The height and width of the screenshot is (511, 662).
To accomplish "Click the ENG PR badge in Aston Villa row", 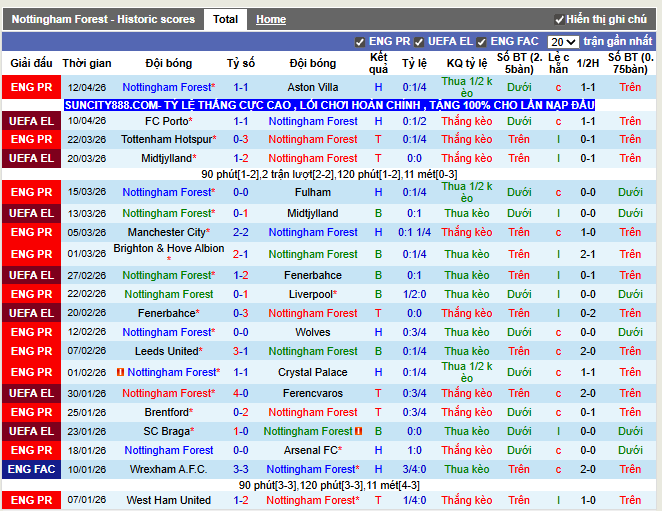I will click(32, 87).
